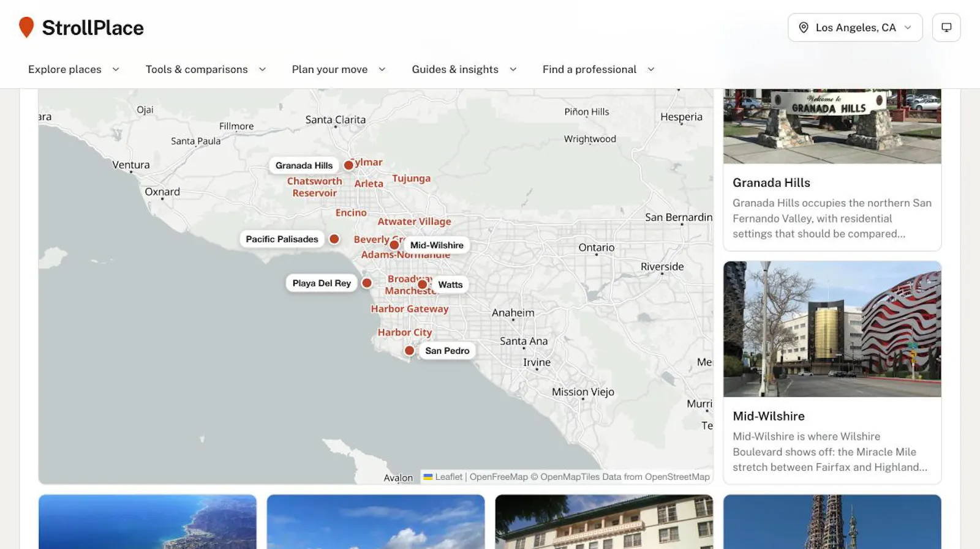Open the Granada Hills welcome sign photo
Image resolution: width=980 pixels, height=549 pixels.
tap(832, 126)
